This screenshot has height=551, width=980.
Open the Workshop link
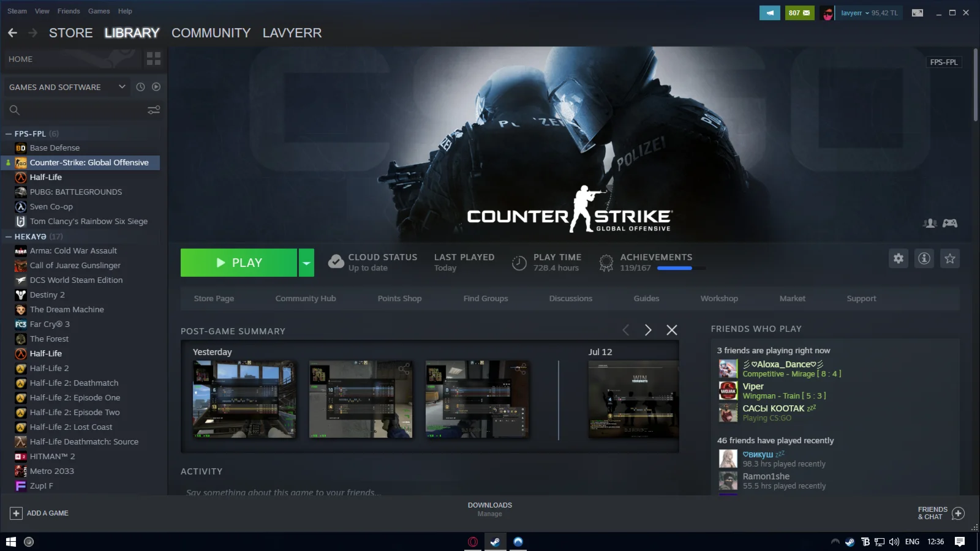(x=719, y=299)
